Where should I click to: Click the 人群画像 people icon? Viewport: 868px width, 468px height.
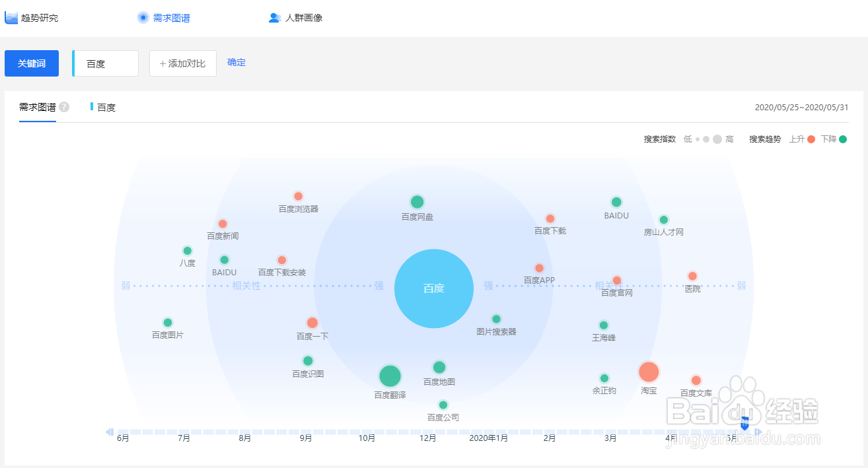(275, 18)
